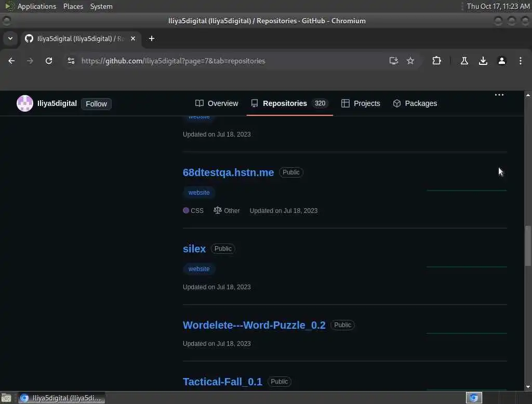Viewport: 532px width, 404px height.
Task: Click the page vertical scrollbar thumb
Action: (x=528, y=246)
